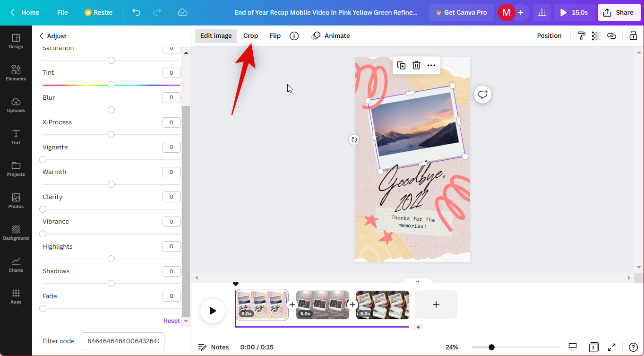Screen dimensions: 644x356
Task: Click the Blur slider handle
Action: click(x=111, y=110)
